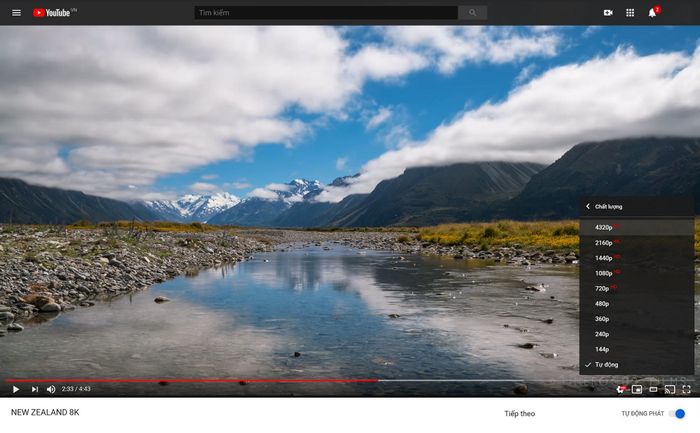Open the create video camera icon
This screenshot has width=700, height=433.
(x=608, y=13)
